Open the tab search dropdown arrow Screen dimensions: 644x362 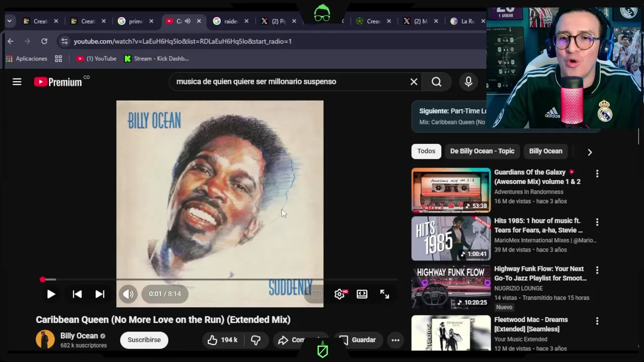point(9,21)
